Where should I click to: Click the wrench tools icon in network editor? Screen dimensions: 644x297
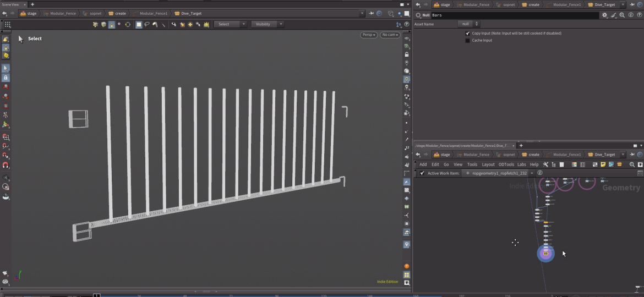(545, 164)
